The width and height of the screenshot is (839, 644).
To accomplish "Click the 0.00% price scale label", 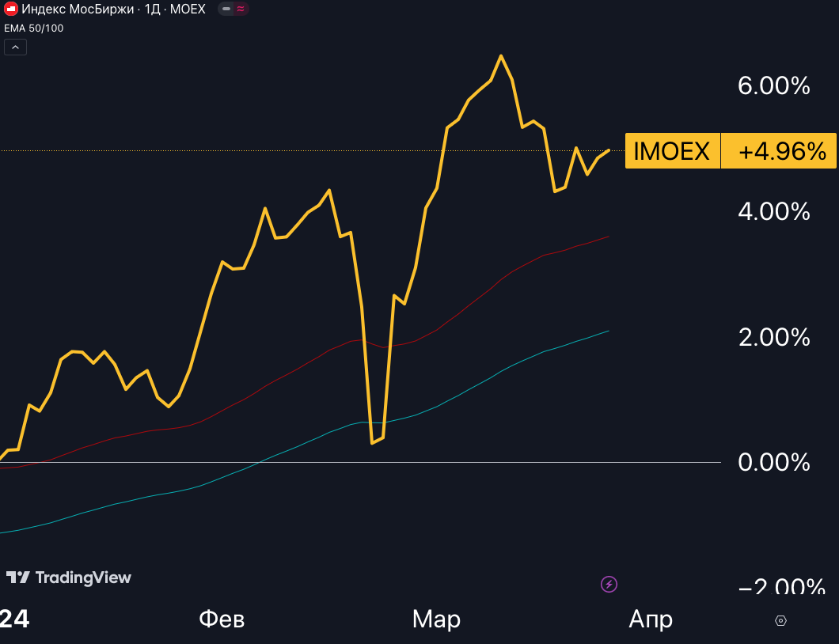I will tap(773, 462).
